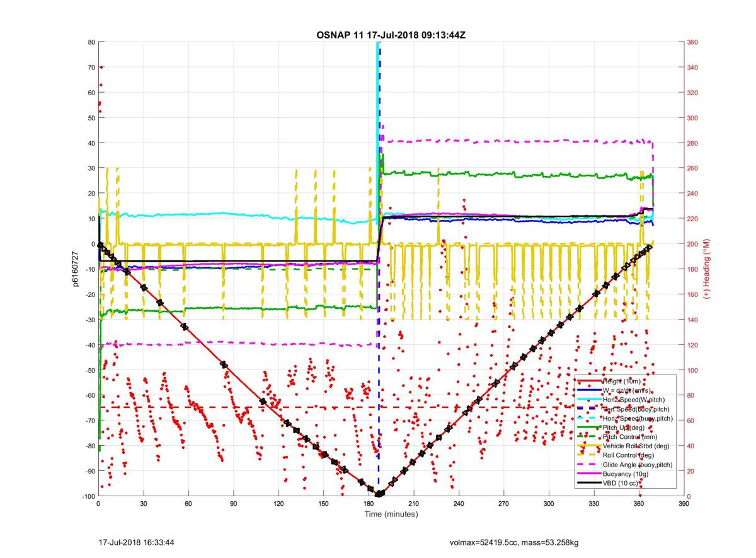Click the x-axis tick label 330
The height and width of the screenshot is (558, 756).
point(593,504)
